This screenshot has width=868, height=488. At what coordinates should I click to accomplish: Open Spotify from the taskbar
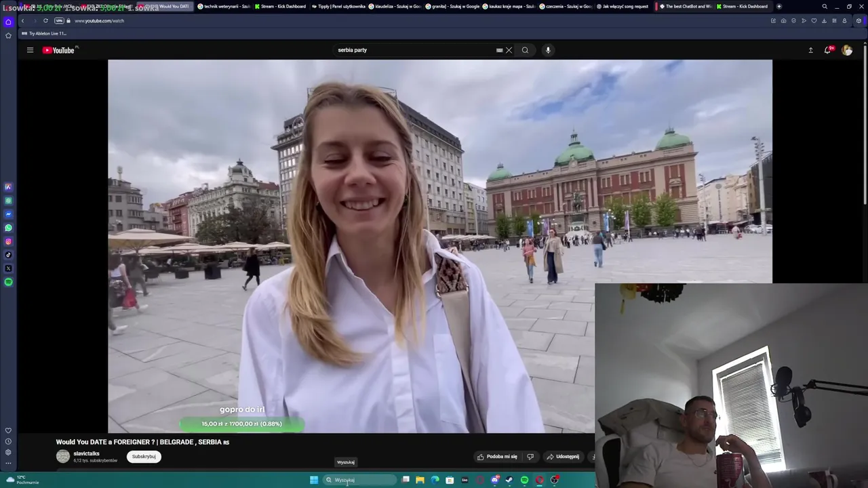pyautogui.click(x=524, y=480)
